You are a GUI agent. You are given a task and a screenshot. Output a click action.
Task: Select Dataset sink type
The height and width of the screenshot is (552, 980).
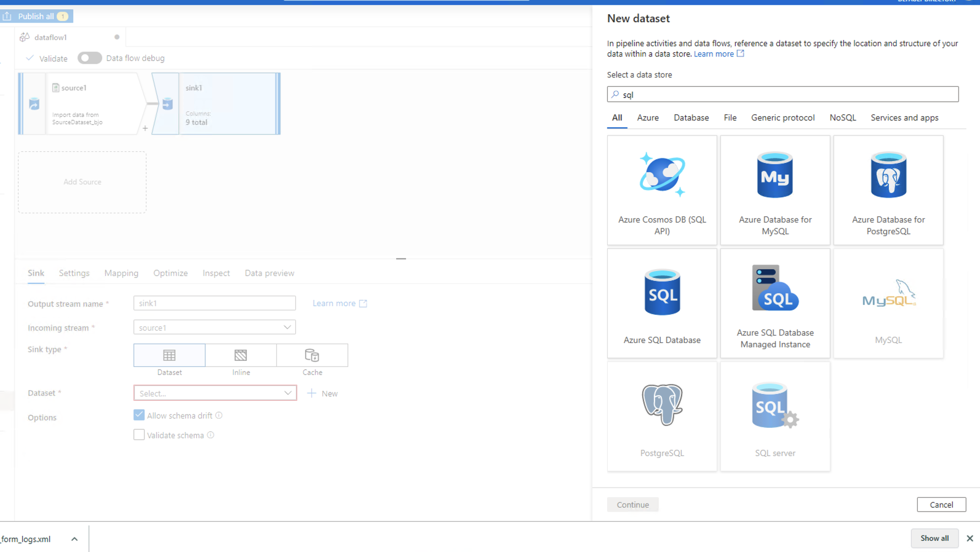[x=169, y=355]
